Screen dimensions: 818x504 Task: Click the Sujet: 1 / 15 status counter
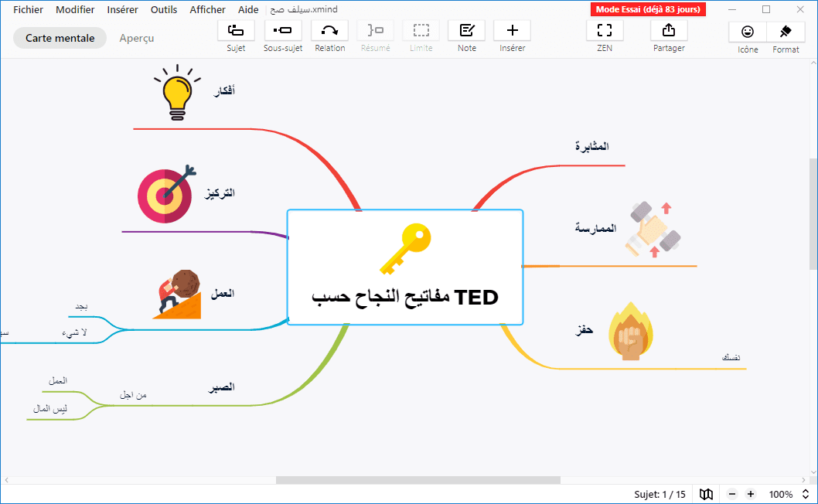[x=660, y=494]
